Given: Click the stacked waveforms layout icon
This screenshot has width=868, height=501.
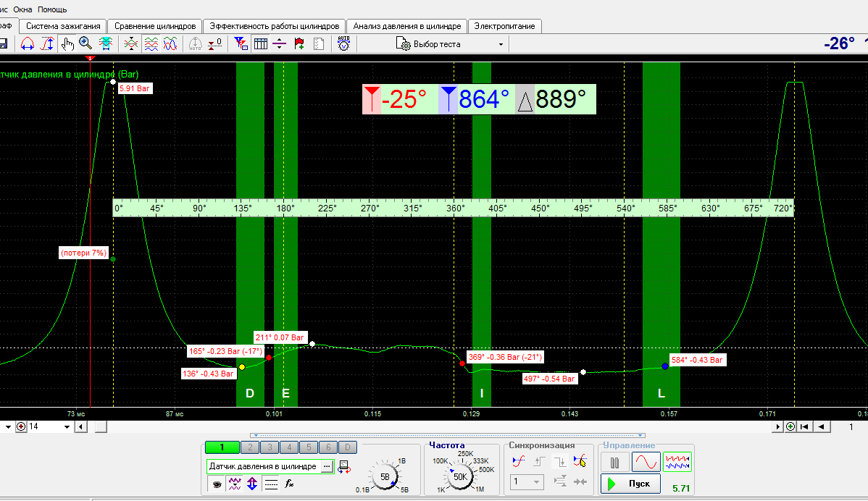Looking at the screenshot, I should point(151,43).
